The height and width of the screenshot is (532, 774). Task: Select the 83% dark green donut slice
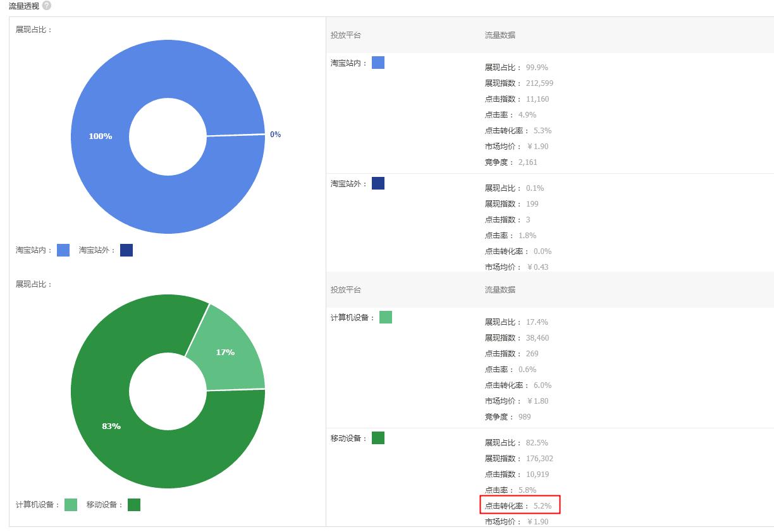(111, 426)
